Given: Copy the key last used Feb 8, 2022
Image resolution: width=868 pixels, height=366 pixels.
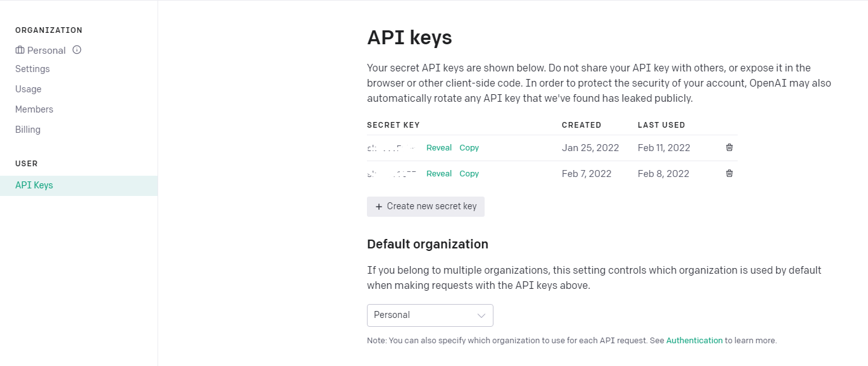Looking at the screenshot, I should 469,174.
